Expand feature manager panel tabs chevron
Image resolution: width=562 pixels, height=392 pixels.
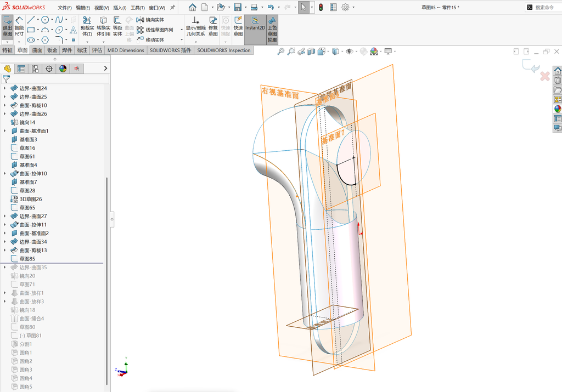pos(105,69)
